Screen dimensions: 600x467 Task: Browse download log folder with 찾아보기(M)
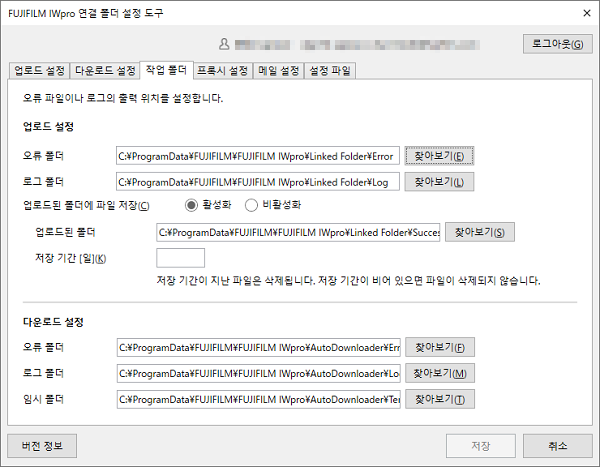coord(440,373)
